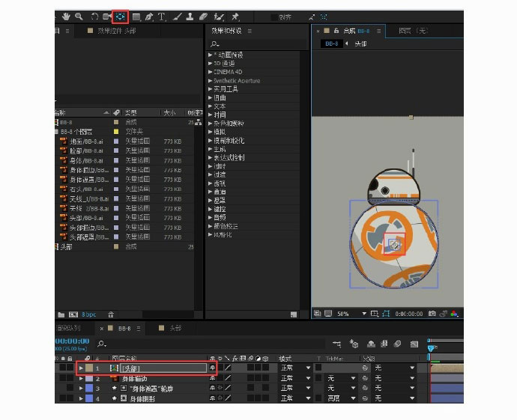
Task: Select the Rotation tool
Action: coord(94,16)
